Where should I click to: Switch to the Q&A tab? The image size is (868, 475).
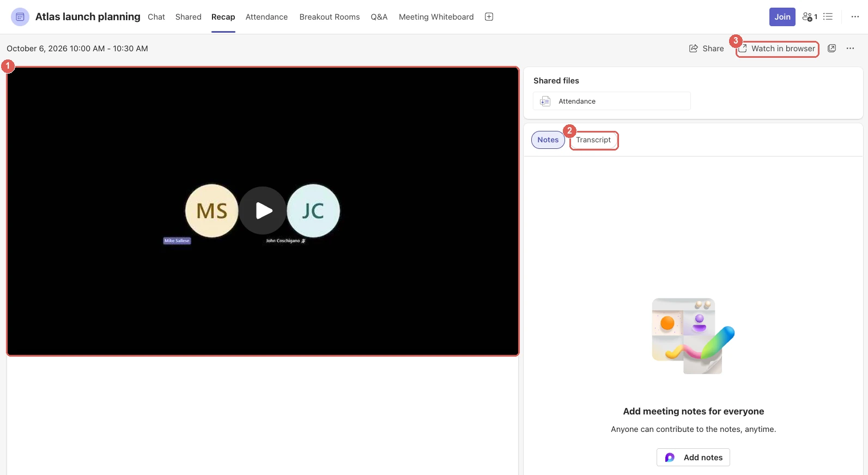379,17
